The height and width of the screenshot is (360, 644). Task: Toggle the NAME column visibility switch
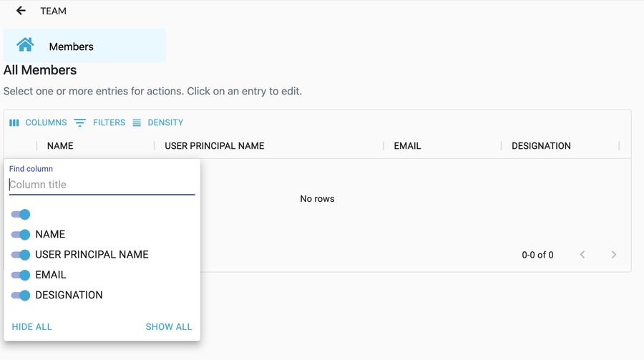[x=21, y=235]
